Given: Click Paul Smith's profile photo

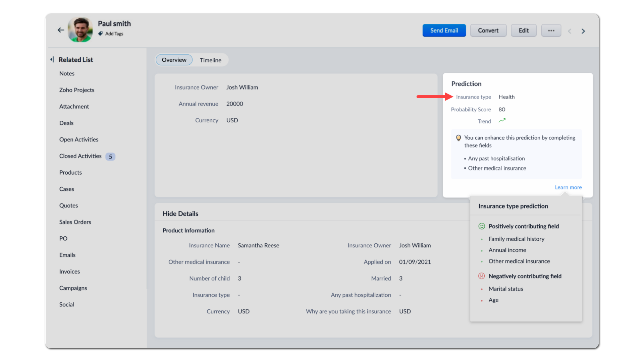Looking at the screenshot, I should 80,30.
